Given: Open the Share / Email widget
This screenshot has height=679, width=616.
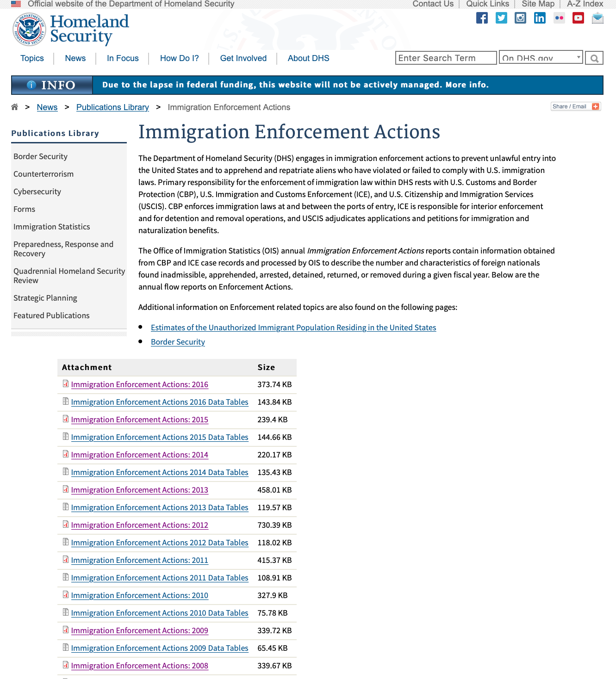Looking at the screenshot, I should [x=576, y=106].
